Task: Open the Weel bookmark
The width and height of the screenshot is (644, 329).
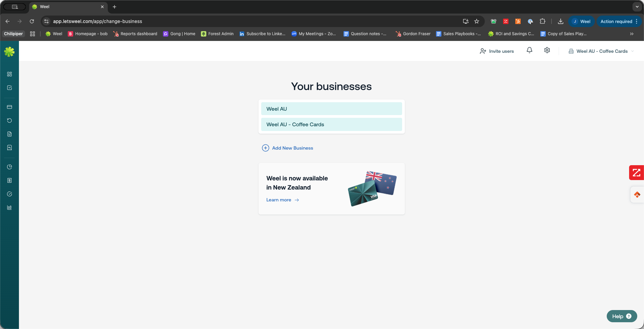Action: point(54,34)
